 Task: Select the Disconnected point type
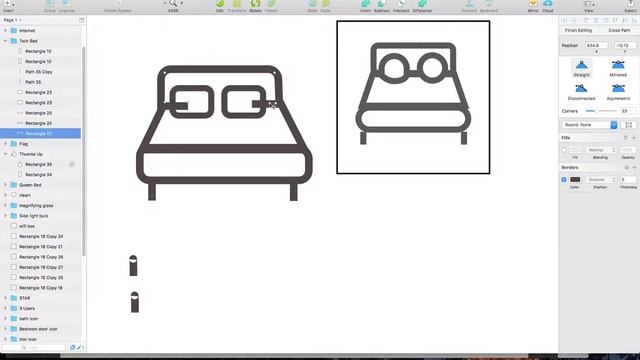(x=581, y=92)
